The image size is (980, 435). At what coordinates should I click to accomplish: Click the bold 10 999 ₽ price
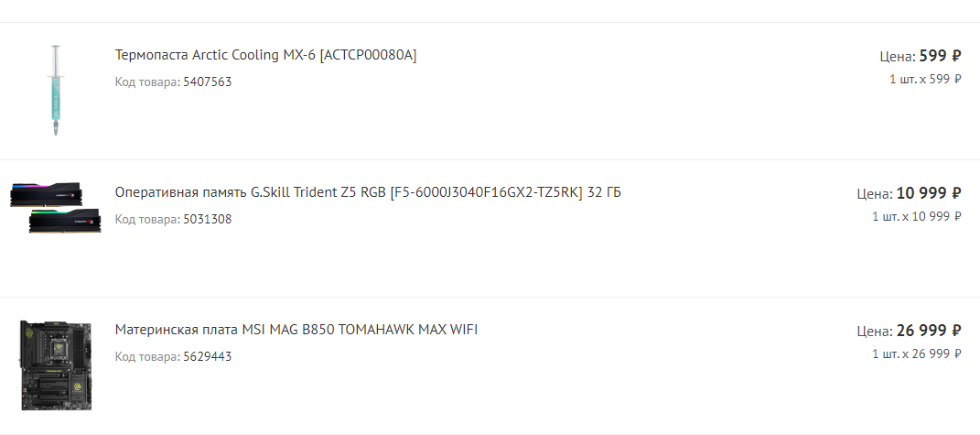(929, 193)
